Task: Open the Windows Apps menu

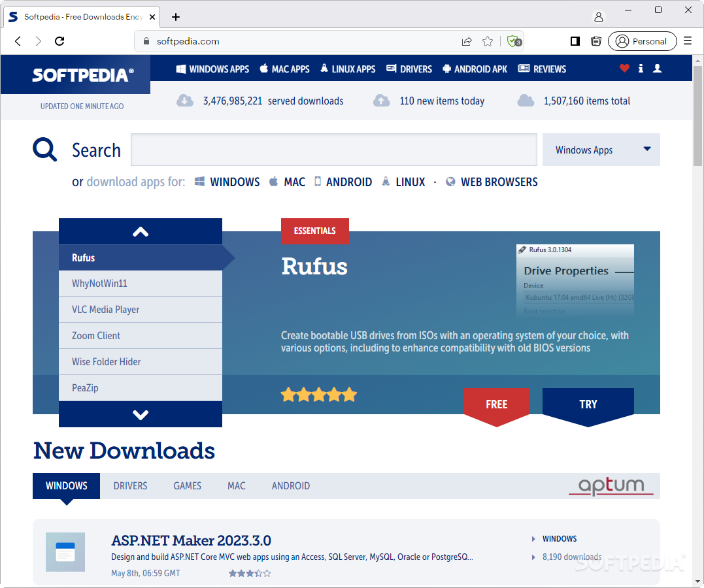Action: click(x=212, y=69)
